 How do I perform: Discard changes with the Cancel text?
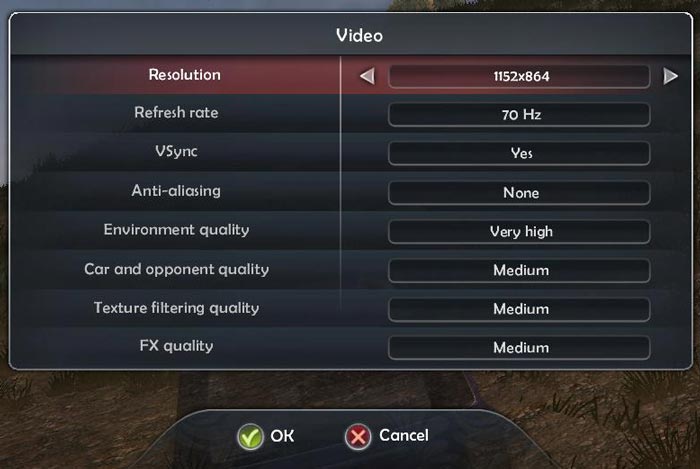tap(404, 435)
